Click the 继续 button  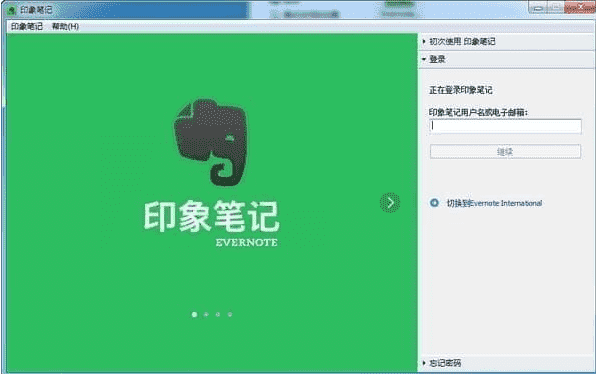click(x=505, y=152)
